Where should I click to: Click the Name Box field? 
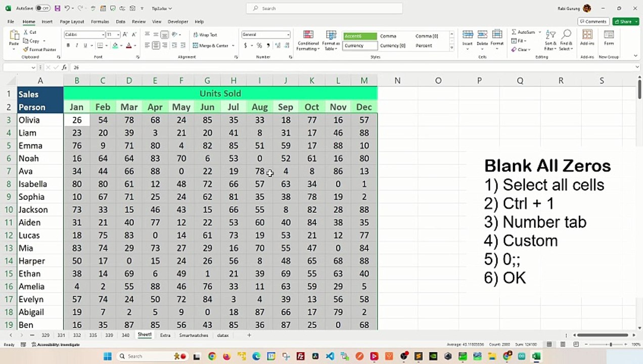19,67
